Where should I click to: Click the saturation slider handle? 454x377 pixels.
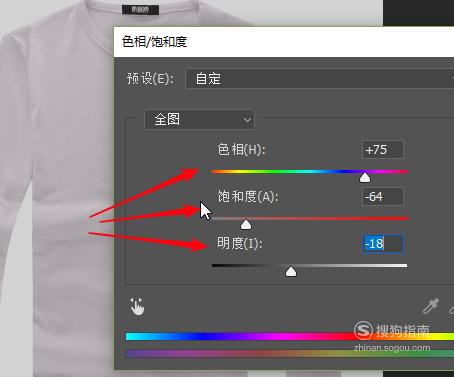point(246,224)
